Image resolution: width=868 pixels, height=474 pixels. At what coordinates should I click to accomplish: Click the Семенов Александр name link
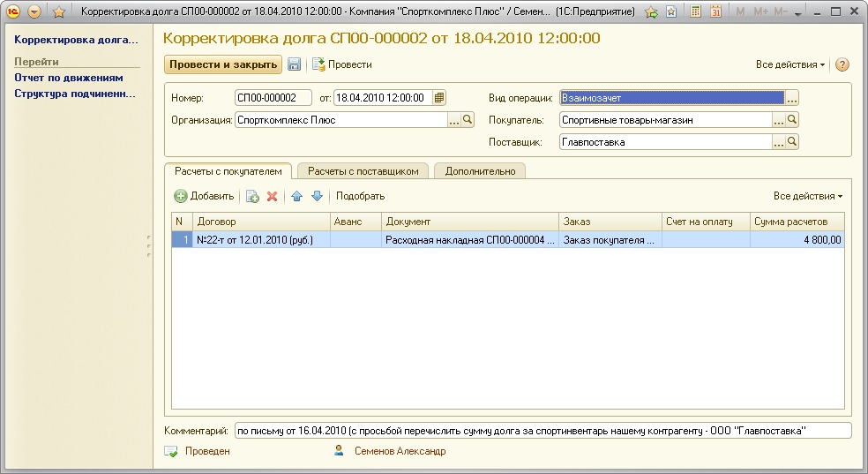(x=400, y=451)
